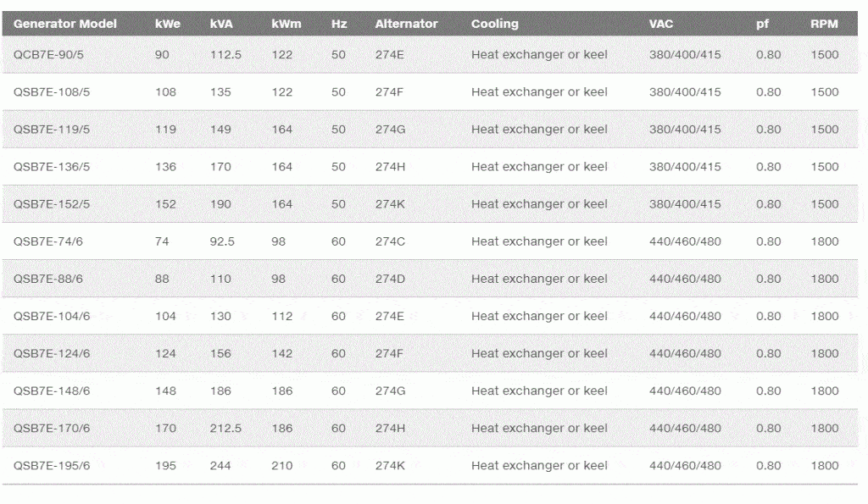
Task: Click the Cooling column header
Action: click(494, 24)
